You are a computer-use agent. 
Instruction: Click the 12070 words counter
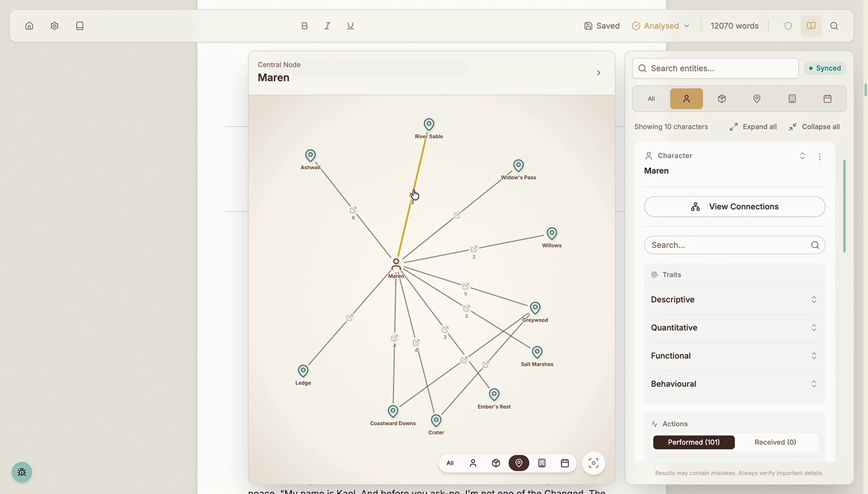(734, 26)
